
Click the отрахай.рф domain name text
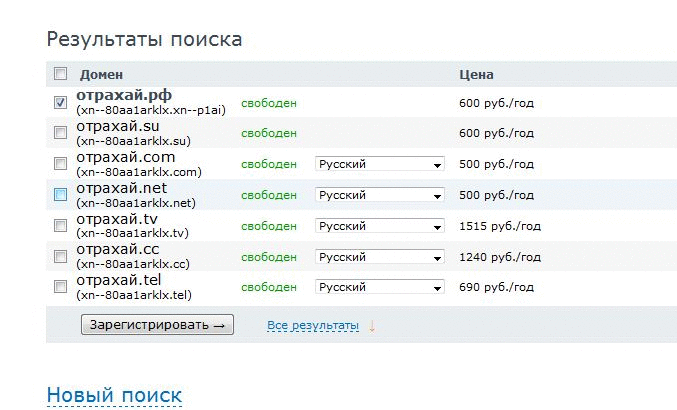pyautogui.click(x=124, y=95)
